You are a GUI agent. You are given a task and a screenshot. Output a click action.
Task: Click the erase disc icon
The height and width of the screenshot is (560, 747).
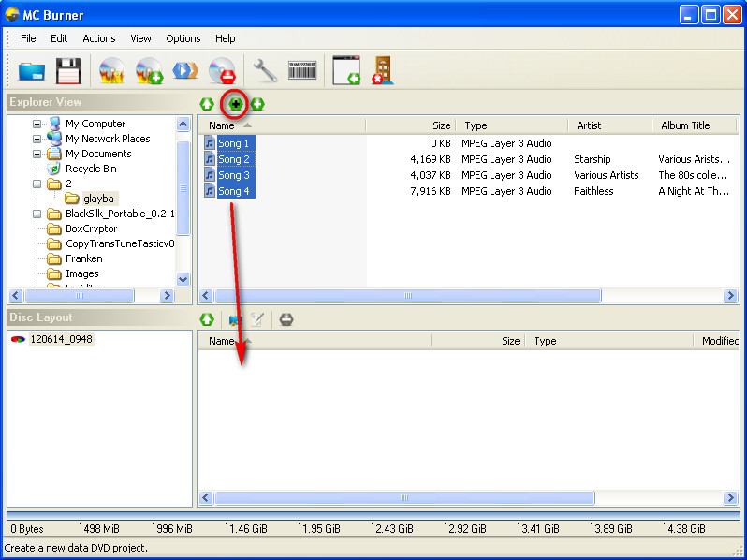tap(222, 72)
